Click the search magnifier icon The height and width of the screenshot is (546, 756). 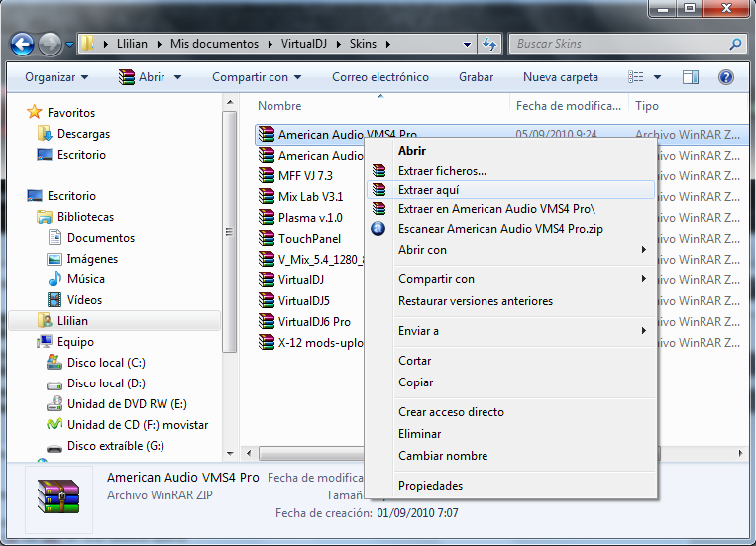click(735, 44)
